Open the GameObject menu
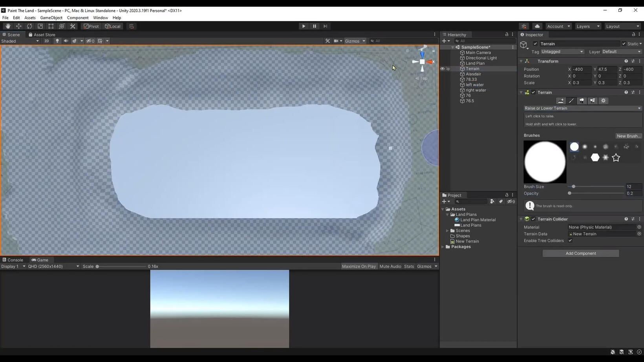This screenshot has width=644, height=362. click(51, 18)
